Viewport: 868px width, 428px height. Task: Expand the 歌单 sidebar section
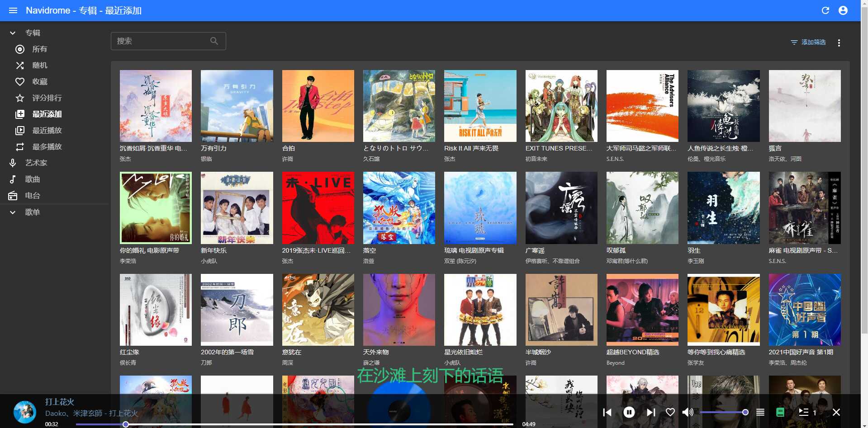tap(13, 212)
